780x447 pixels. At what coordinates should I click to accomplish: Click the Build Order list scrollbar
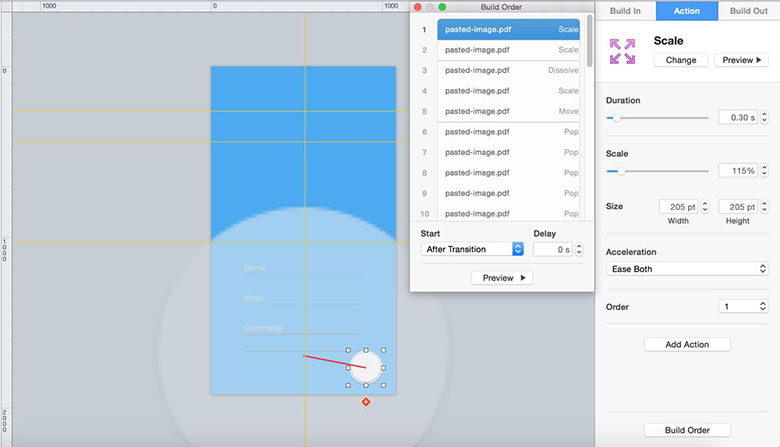click(x=589, y=41)
